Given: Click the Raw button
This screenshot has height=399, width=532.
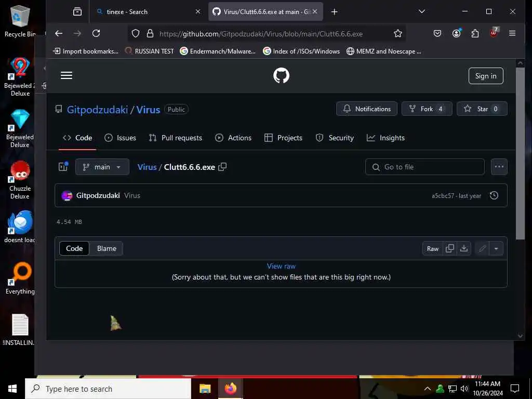Looking at the screenshot, I should click(x=433, y=249).
